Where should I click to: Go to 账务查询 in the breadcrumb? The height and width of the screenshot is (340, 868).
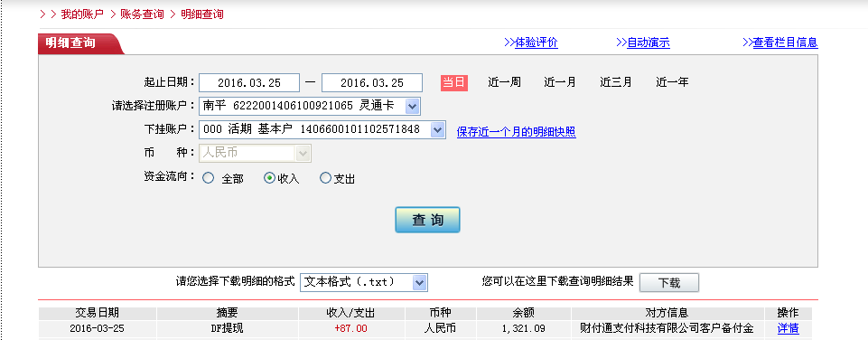(x=143, y=14)
